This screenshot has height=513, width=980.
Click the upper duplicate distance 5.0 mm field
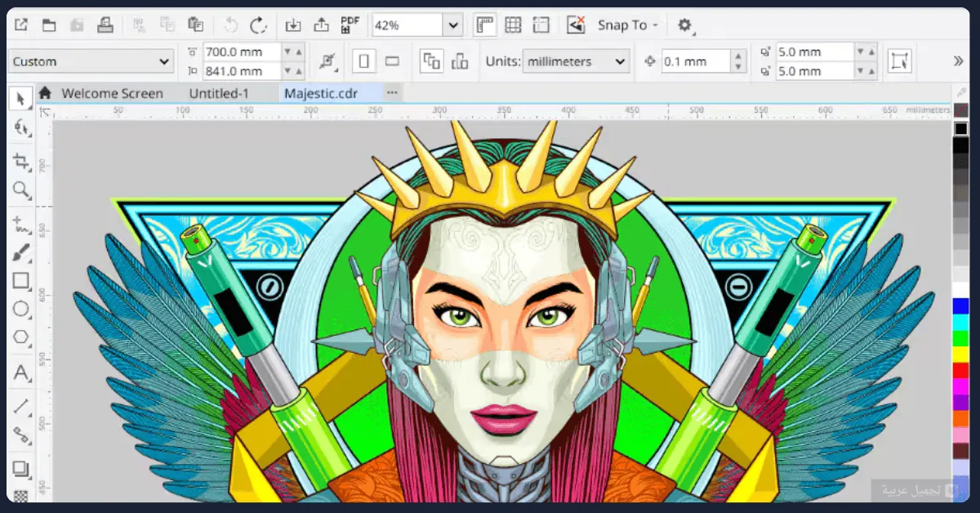click(814, 51)
